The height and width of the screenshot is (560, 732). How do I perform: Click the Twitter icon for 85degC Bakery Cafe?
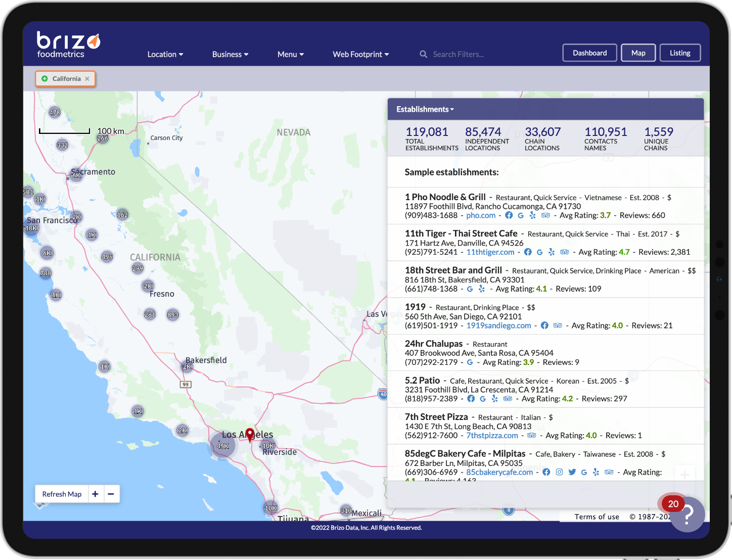[x=572, y=472]
